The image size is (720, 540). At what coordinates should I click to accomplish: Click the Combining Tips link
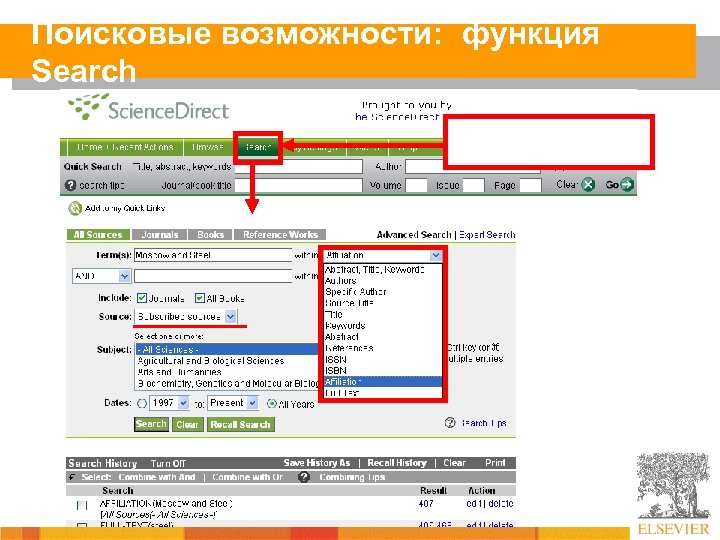[x=352, y=477]
